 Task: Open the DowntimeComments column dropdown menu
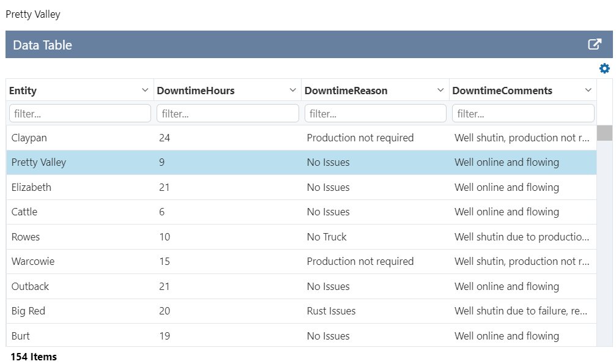coord(589,90)
